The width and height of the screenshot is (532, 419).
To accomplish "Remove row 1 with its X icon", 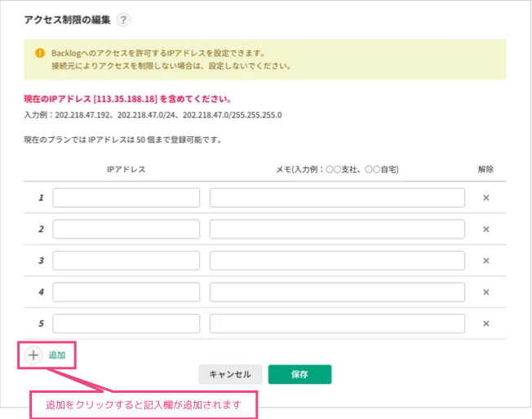I will tap(485, 198).
